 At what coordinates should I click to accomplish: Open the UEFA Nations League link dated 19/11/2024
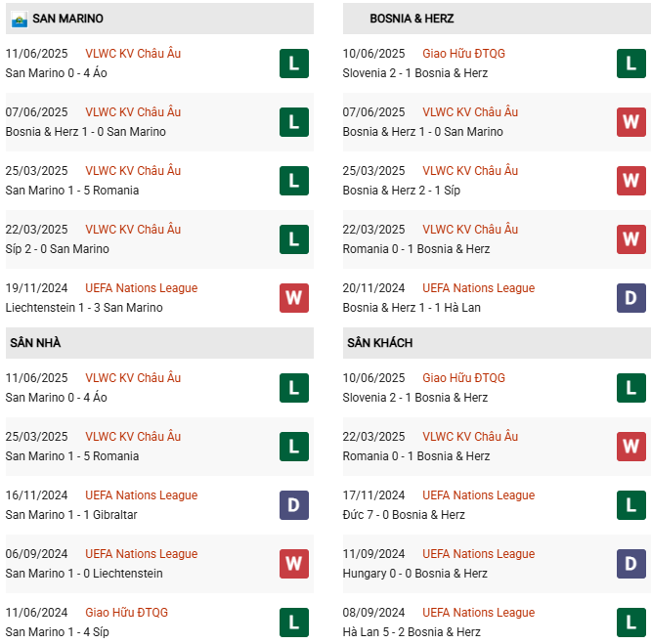(141, 288)
